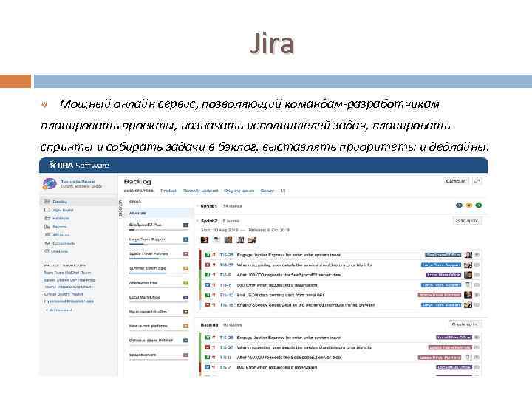Collapse the Sprint 2 section

click(x=197, y=221)
